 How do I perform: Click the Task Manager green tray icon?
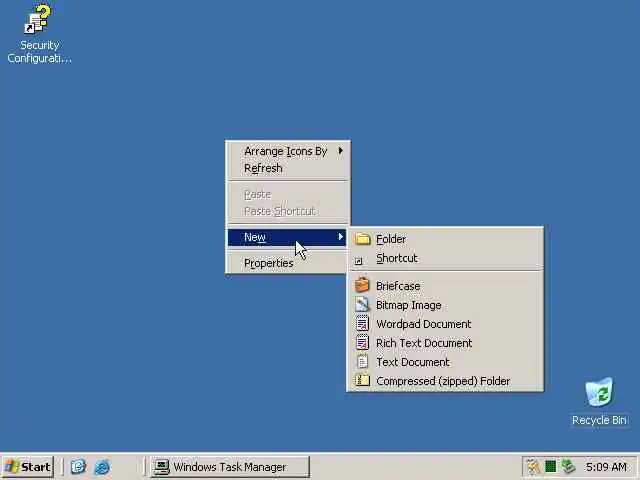[550, 467]
